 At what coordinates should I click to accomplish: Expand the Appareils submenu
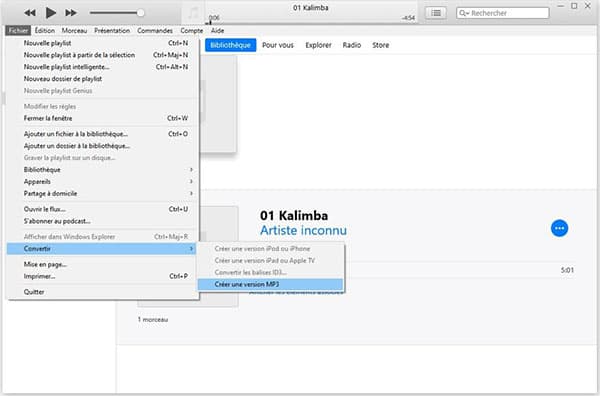coord(103,181)
